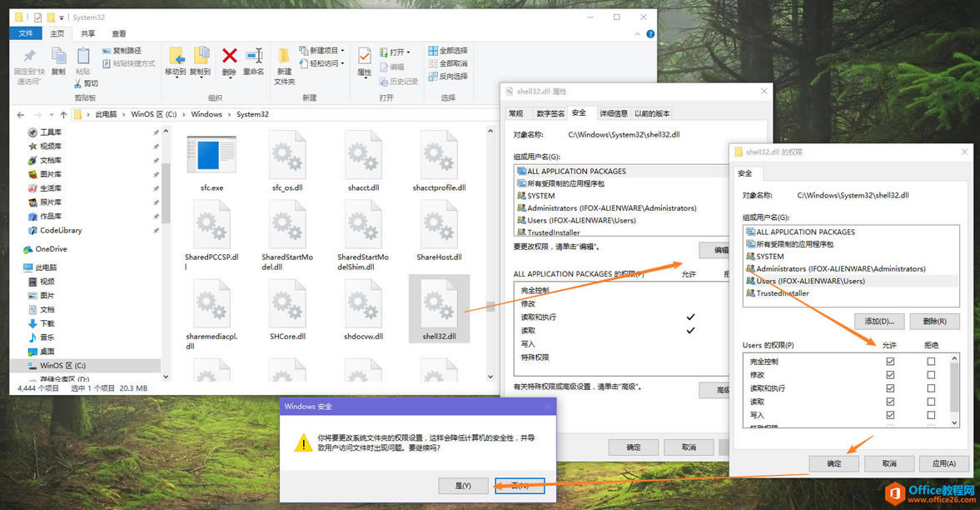
Task: Check the top Deny (拒绝) checkbox
Action: pyautogui.click(x=931, y=361)
